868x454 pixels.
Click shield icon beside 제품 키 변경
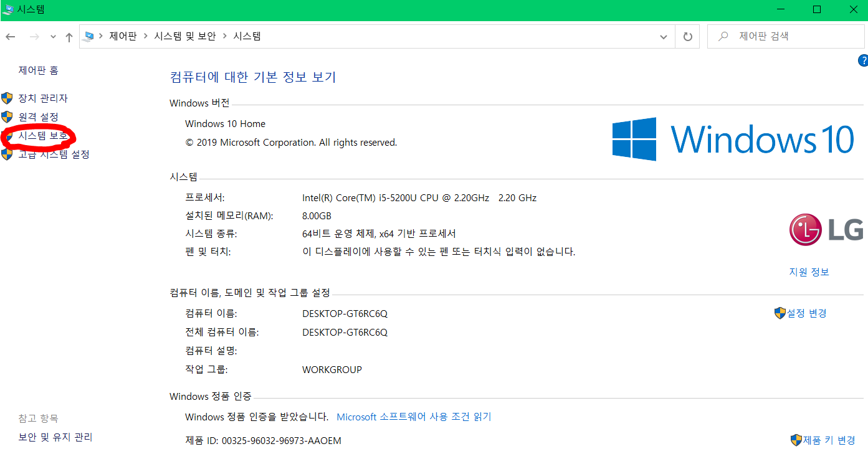pos(796,440)
